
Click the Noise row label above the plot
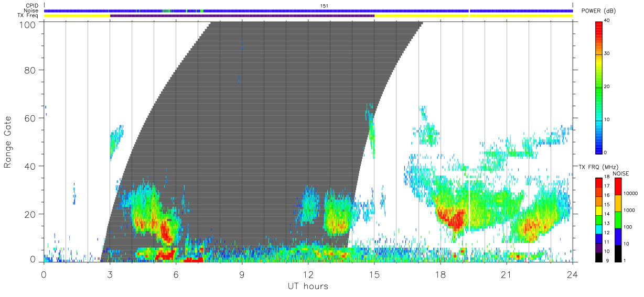(32, 10)
